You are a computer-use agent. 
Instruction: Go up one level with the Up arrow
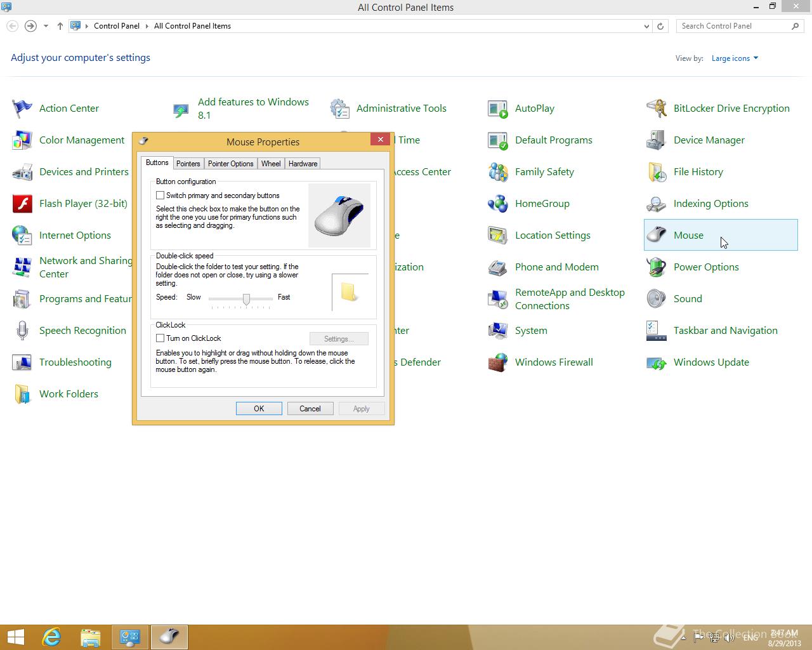click(x=60, y=26)
